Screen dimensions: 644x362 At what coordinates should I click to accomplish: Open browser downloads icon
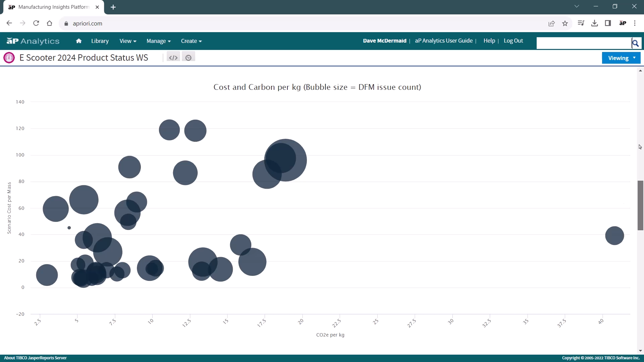click(594, 23)
